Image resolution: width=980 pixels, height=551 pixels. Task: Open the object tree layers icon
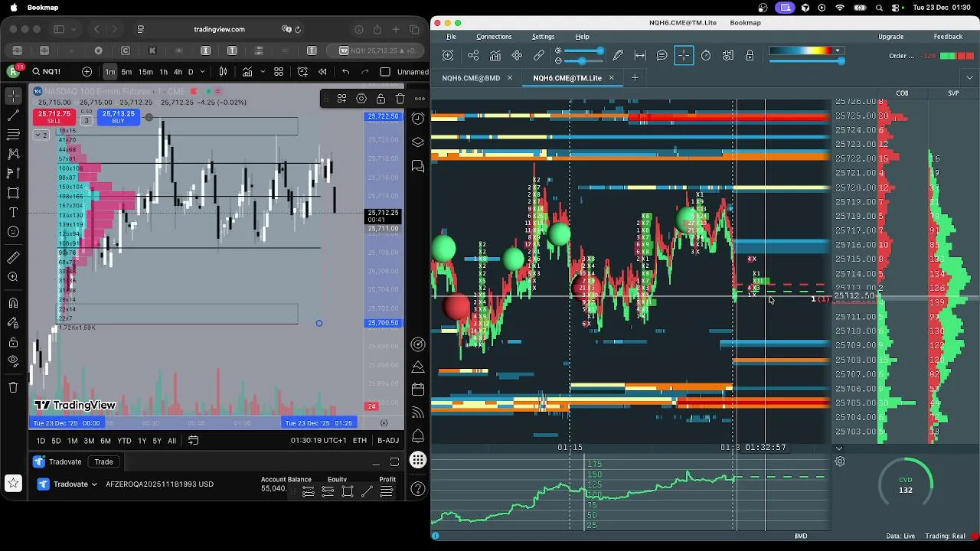pyautogui.click(x=418, y=142)
